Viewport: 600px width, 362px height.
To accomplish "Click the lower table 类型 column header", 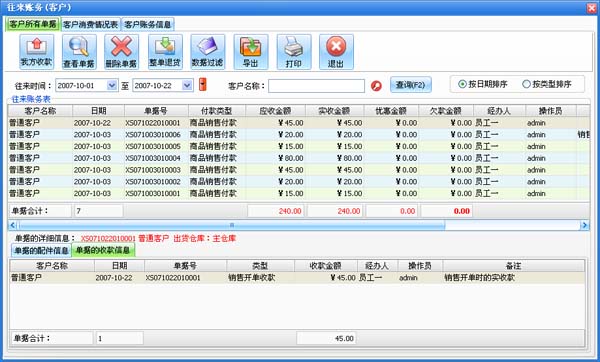I will pos(260,266).
